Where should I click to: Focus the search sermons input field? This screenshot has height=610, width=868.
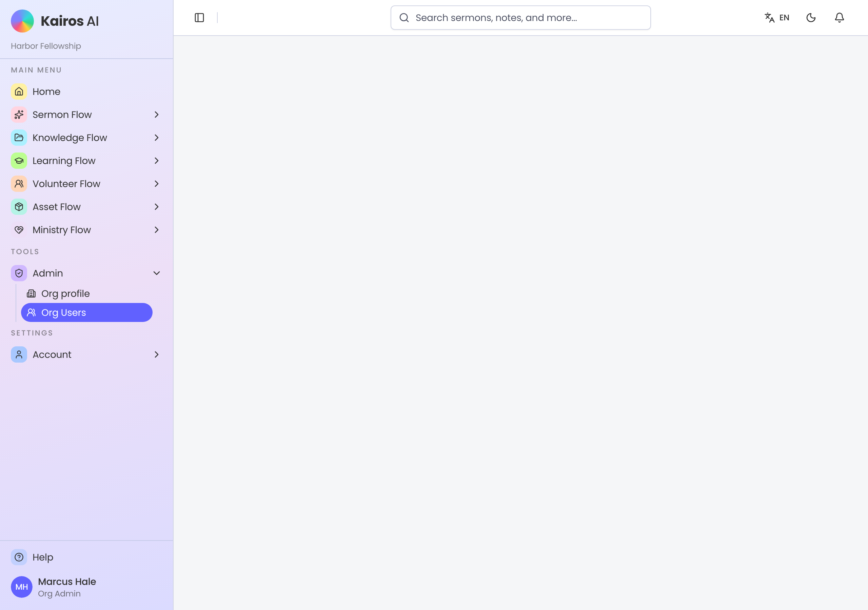pyautogui.click(x=520, y=18)
